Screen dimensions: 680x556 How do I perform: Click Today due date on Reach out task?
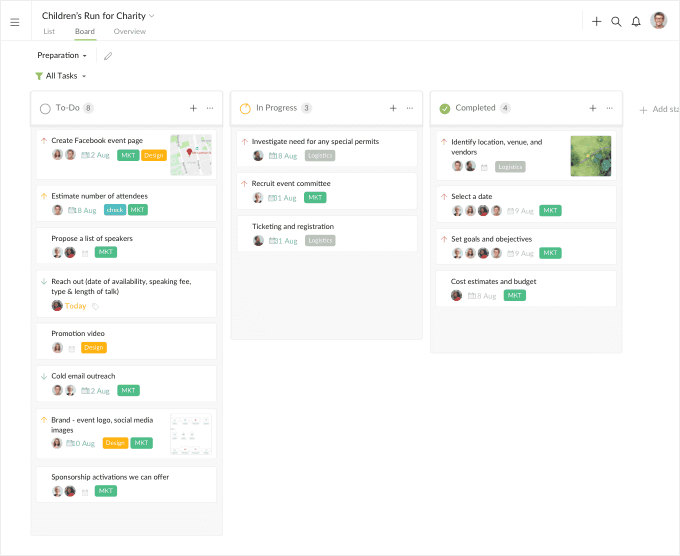click(75, 306)
